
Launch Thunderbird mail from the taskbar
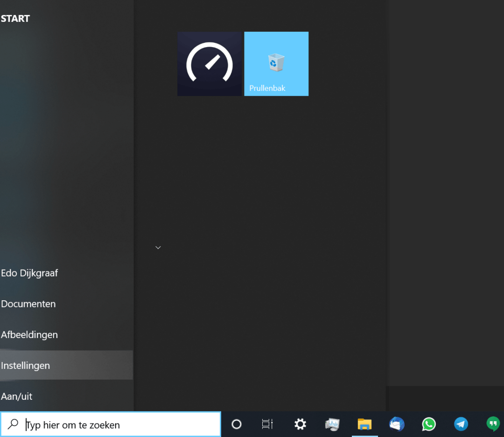point(397,424)
